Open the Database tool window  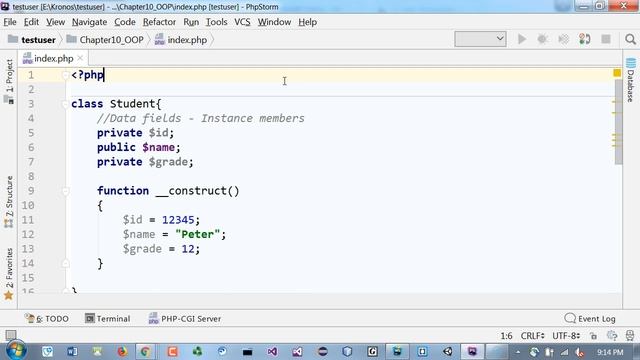click(x=631, y=80)
